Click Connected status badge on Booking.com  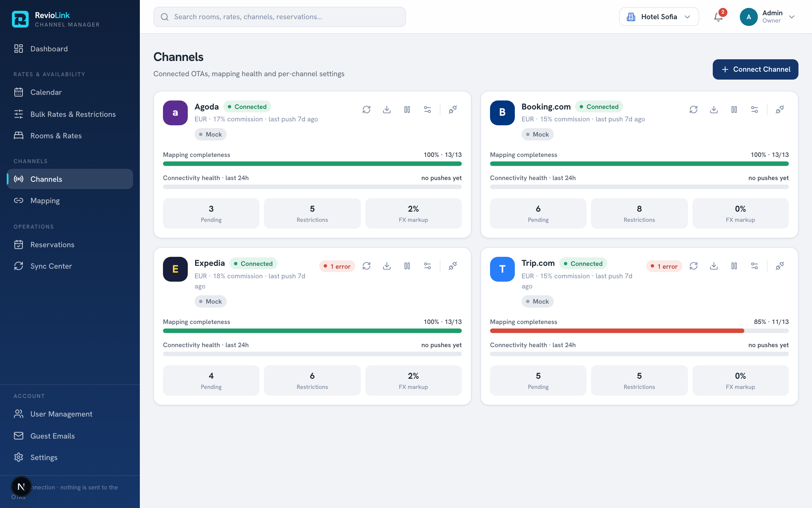pos(599,107)
